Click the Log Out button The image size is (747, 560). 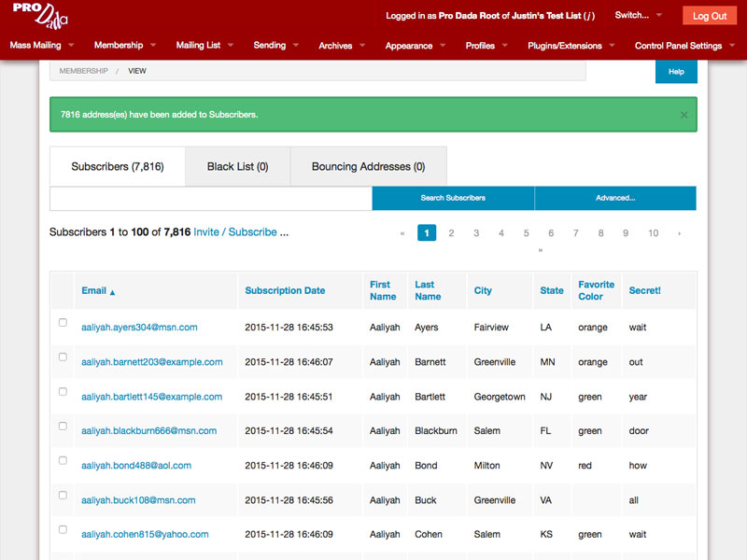click(x=709, y=15)
